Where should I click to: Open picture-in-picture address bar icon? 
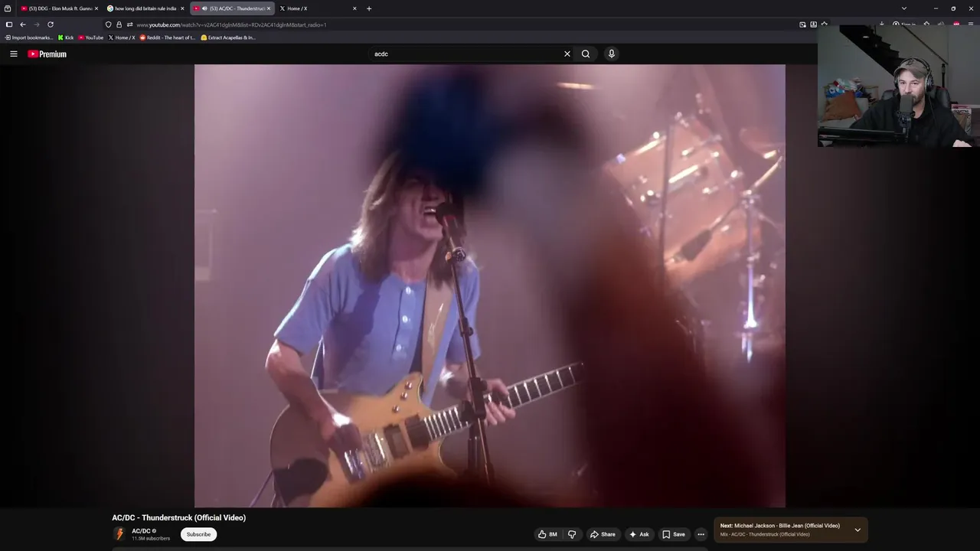click(802, 24)
